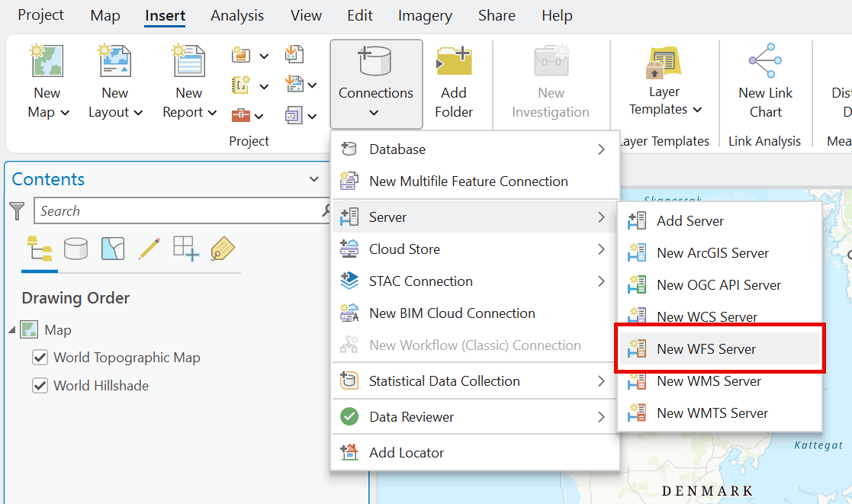Image resolution: width=852 pixels, height=504 pixels.
Task: Open the Cloud Store submenu
Action: tap(474, 249)
